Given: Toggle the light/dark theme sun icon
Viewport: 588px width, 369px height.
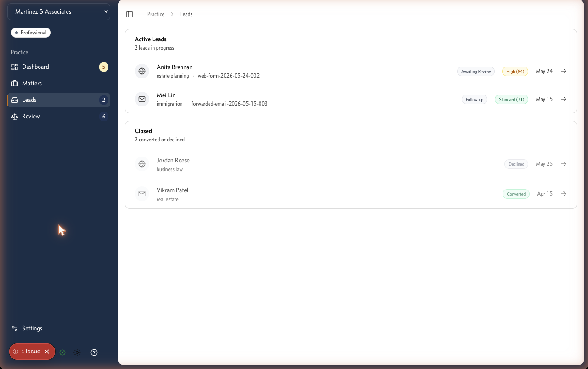Looking at the screenshot, I should (77, 352).
